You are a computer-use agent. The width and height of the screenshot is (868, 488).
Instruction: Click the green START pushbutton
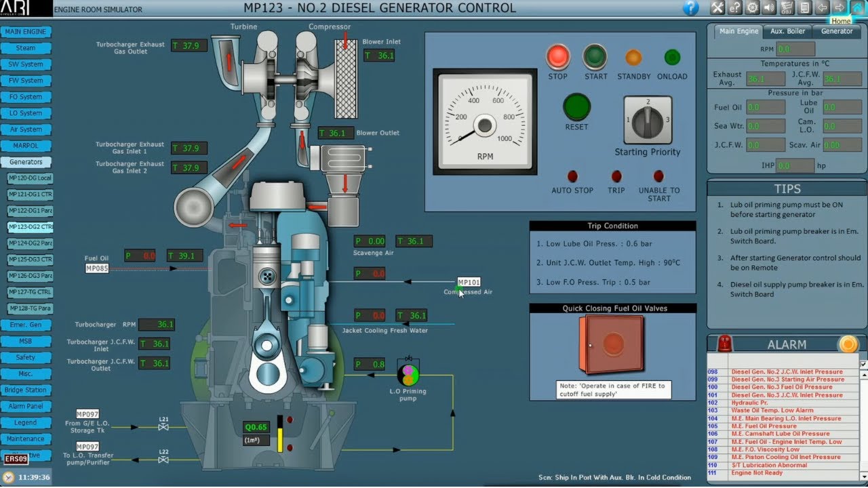tap(595, 56)
